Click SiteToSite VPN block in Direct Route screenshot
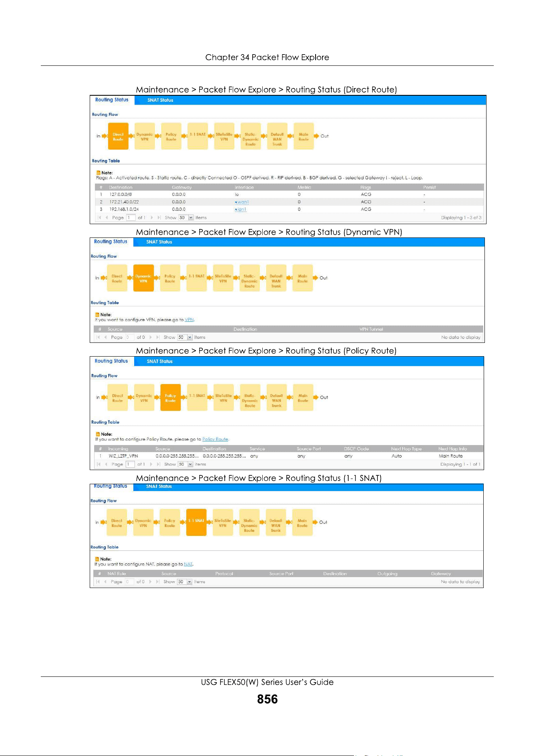The width and height of the screenshot is (535, 756). point(224,136)
